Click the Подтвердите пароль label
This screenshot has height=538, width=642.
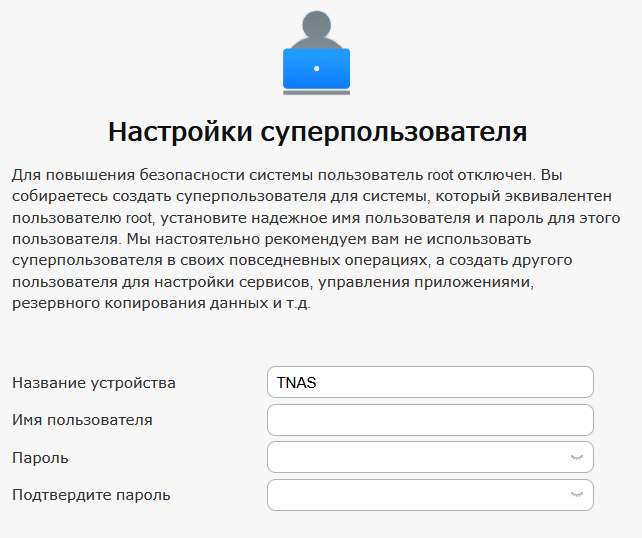click(x=91, y=495)
